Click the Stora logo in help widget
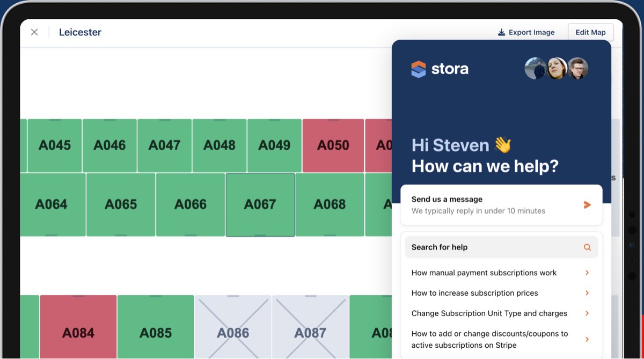This screenshot has width=644, height=359. click(440, 69)
